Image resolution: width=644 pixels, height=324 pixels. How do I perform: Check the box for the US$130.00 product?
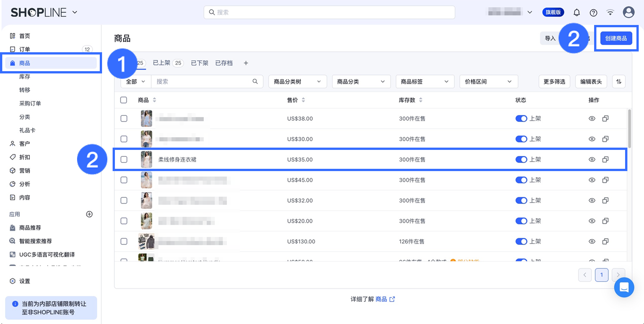pyautogui.click(x=124, y=241)
